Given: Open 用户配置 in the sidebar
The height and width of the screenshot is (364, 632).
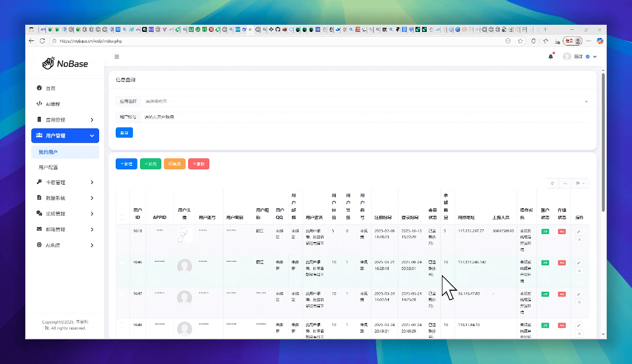Looking at the screenshot, I should pos(49,167).
